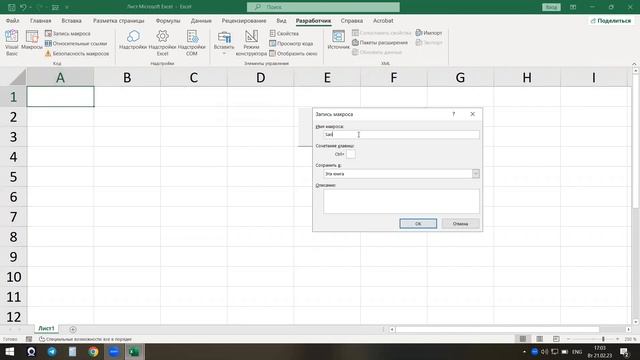Open the accessibility status message

click(85, 339)
